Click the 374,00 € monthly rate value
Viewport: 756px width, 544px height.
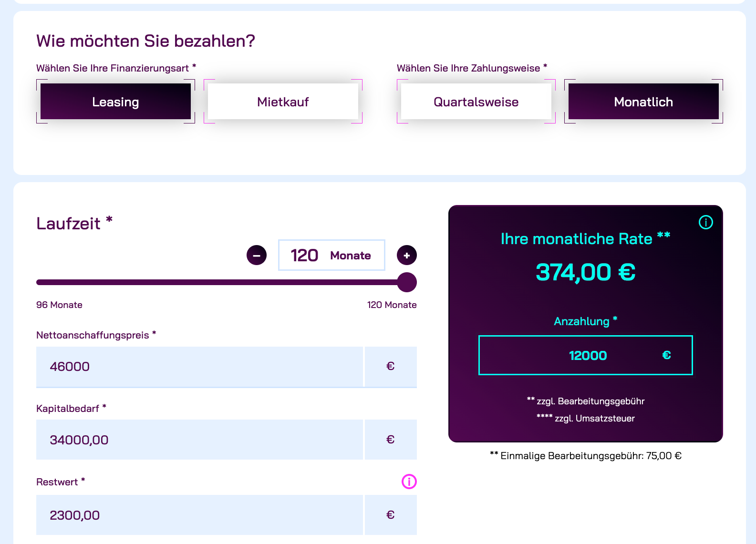tap(586, 272)
